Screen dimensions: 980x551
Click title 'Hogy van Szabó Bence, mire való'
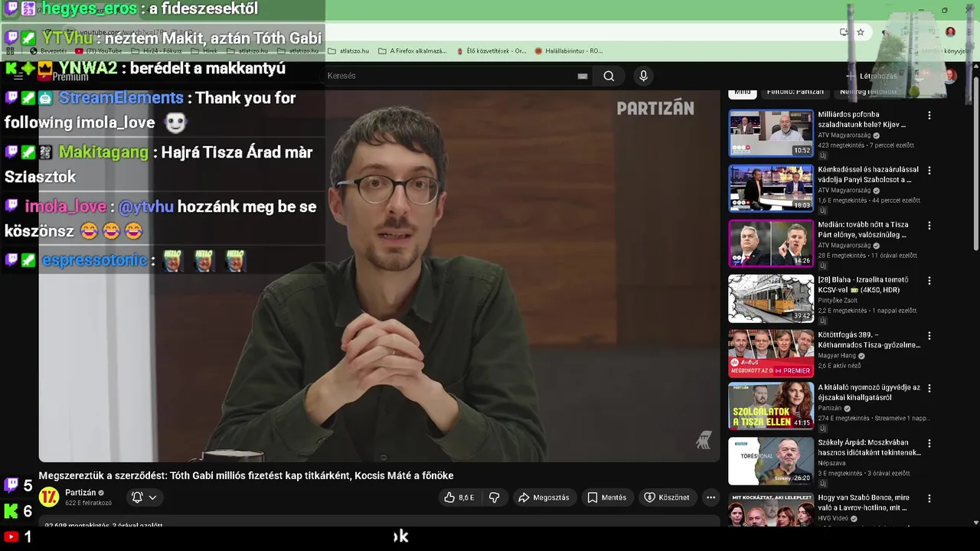point(864,502)
